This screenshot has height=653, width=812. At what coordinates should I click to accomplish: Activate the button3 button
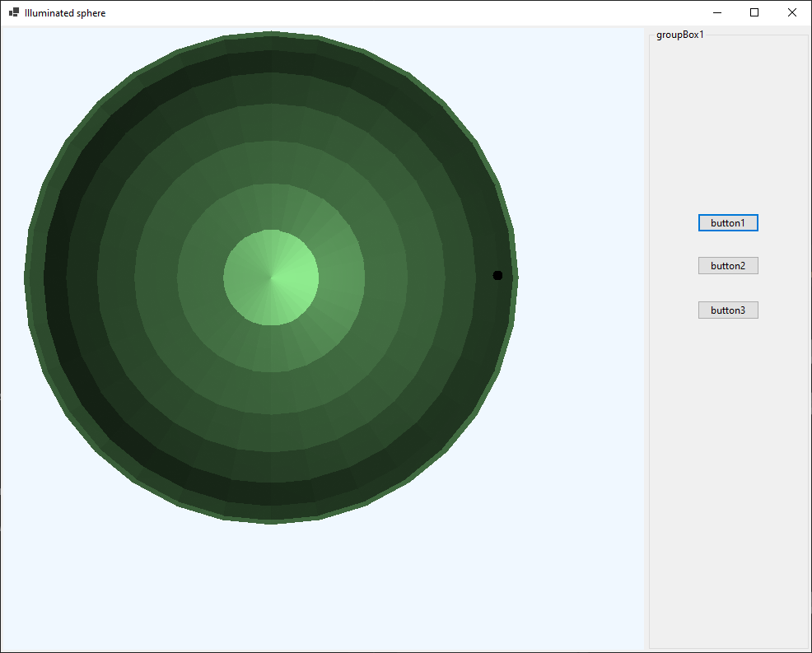point(728,310)
